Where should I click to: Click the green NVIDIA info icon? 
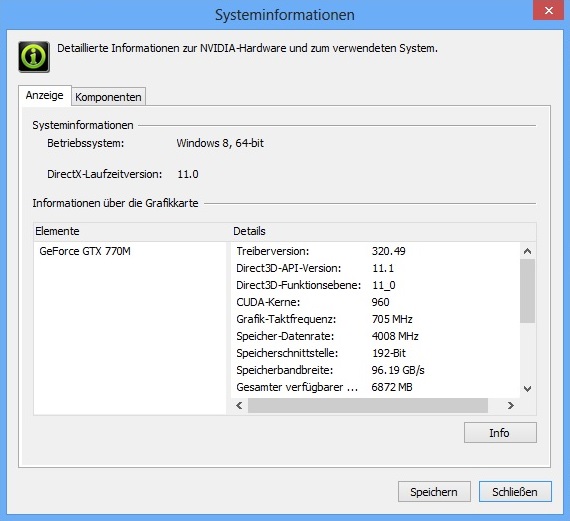coord(34,57)
